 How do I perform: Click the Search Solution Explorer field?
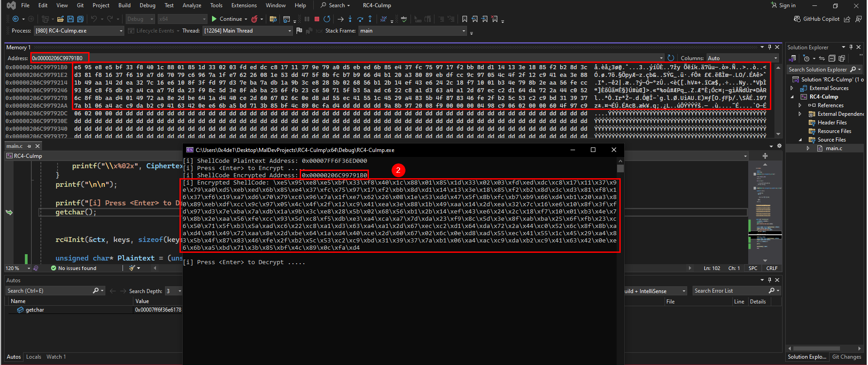click(x=825, y=70)
